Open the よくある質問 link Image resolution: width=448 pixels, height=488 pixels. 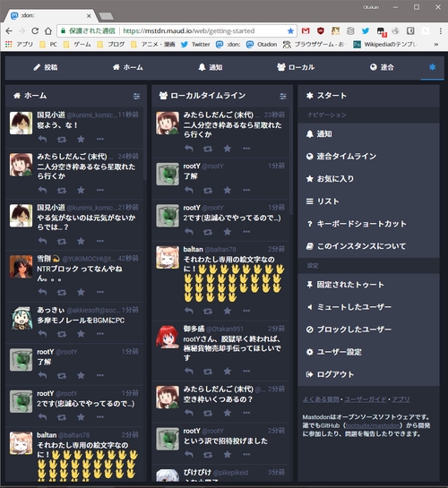321,399
